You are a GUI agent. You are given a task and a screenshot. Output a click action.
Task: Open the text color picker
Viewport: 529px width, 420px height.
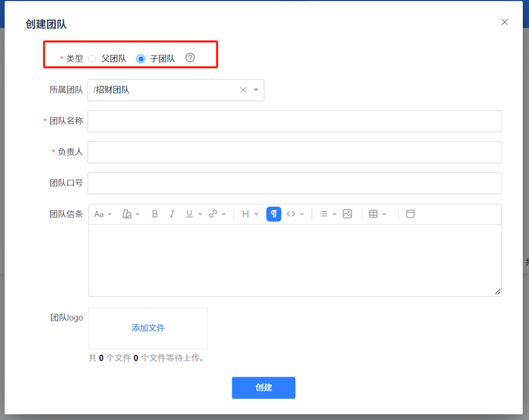pos(131,214)
